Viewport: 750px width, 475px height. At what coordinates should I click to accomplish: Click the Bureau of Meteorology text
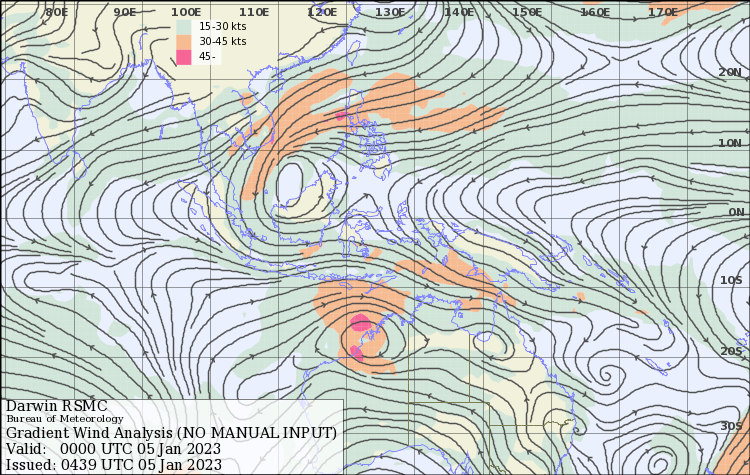pos(65,419)
